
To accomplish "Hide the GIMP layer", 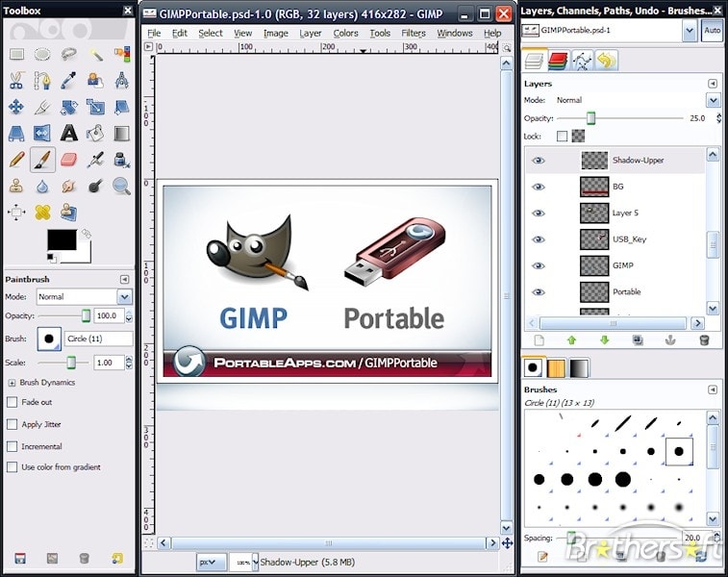I will (x=539, y=266).
